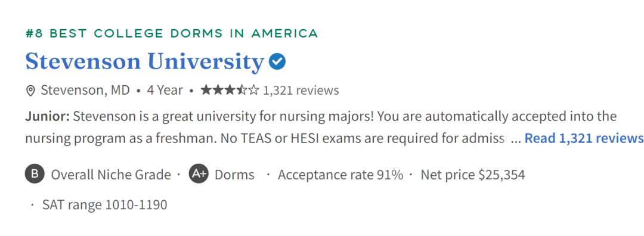Click the B overall grade badge

click(35, 173)
